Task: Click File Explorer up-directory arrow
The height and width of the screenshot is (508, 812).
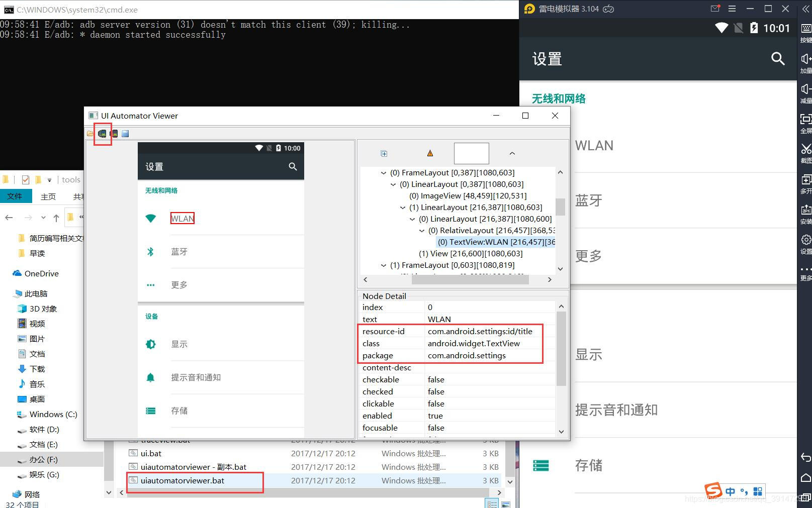Action: (56, 218)
